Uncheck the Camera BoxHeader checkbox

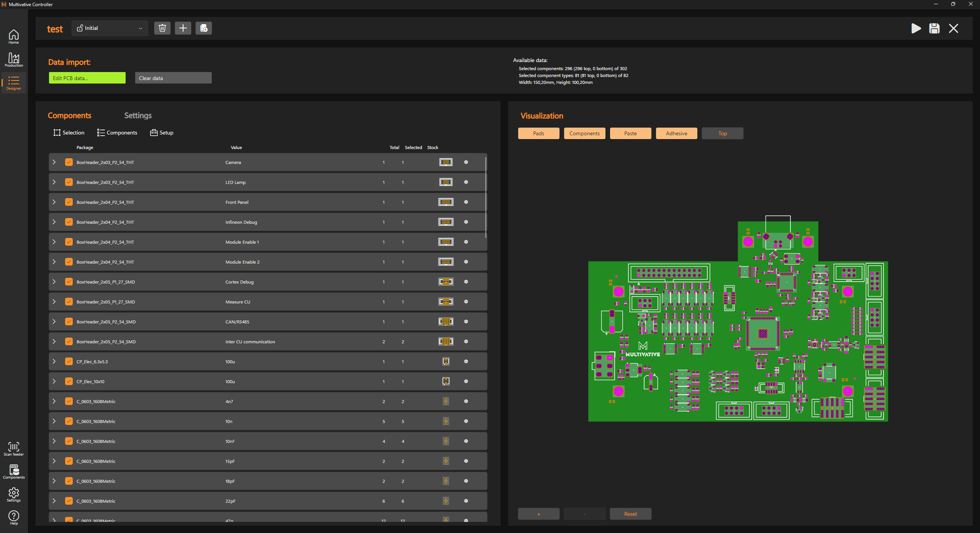point(69,162)
